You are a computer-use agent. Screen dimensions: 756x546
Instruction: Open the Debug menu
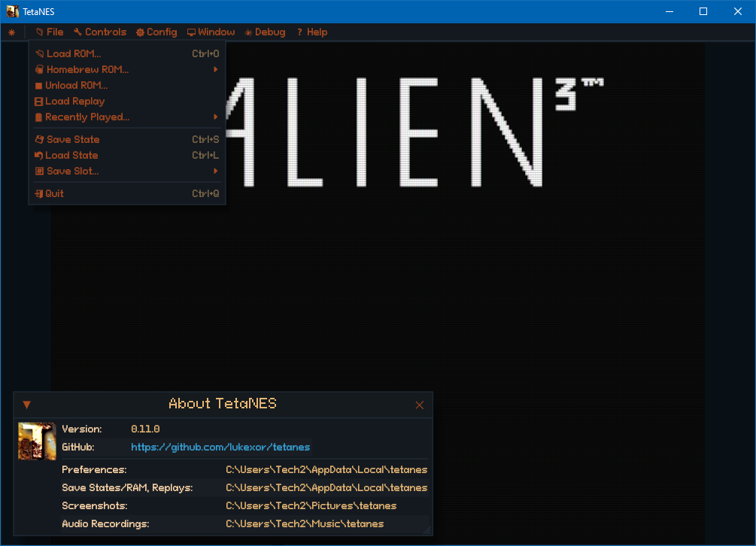[x=265, y=32]
